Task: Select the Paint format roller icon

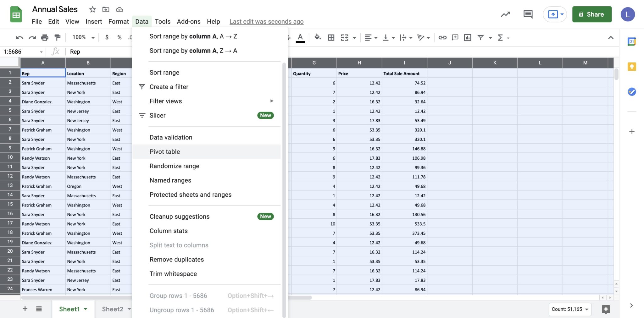Action: pos(57,38)
